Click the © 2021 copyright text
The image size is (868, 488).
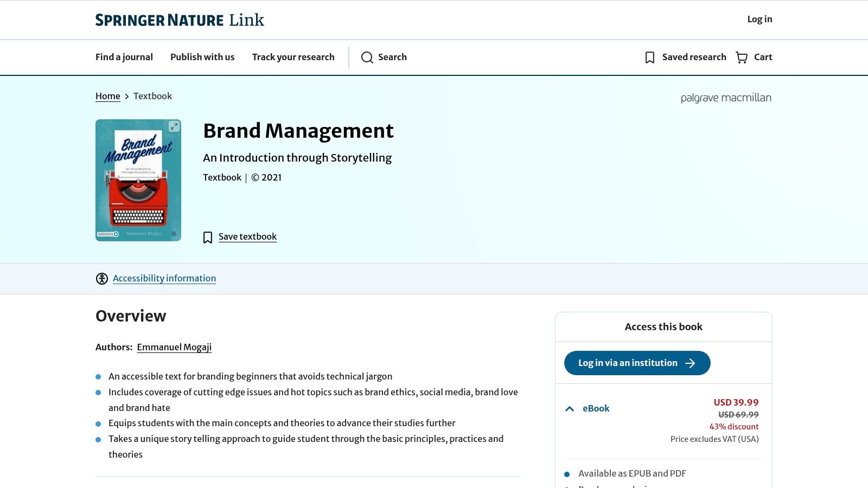tap(266, 177)
